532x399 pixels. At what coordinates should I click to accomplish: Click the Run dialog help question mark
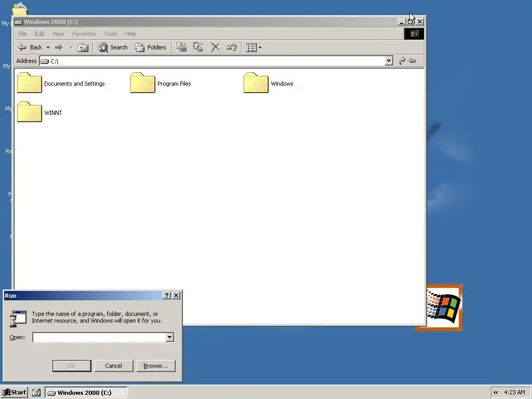tap(167, 296)
